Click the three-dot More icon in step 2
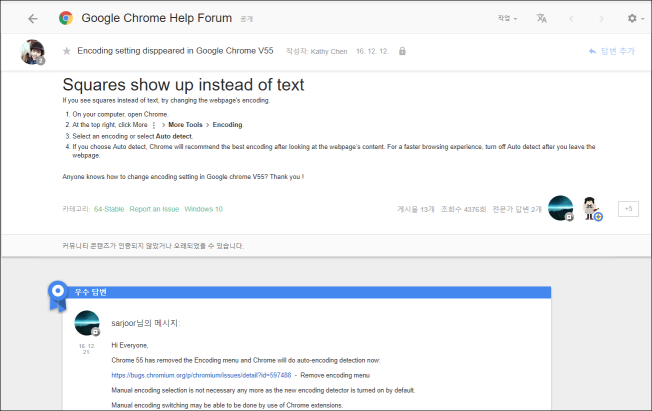Image resolution: width=652 pixels, height=411 pixels. pos(154,125)
